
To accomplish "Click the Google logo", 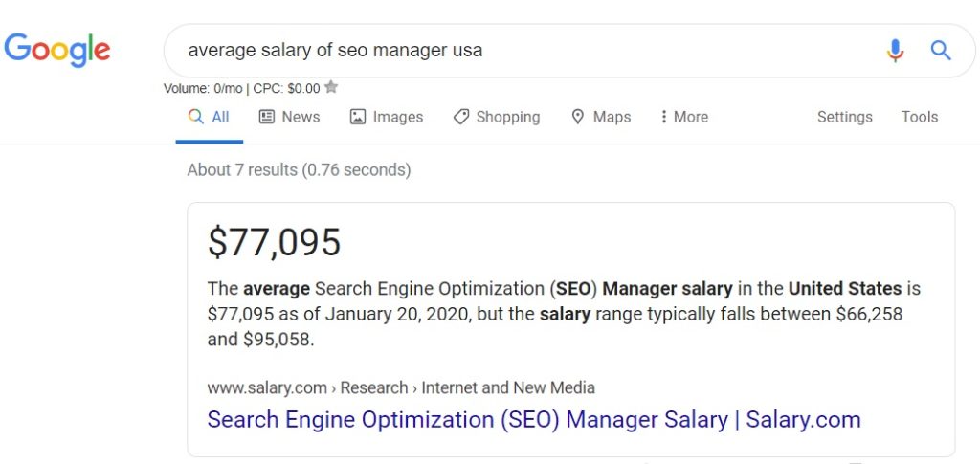I will (57, 51).
